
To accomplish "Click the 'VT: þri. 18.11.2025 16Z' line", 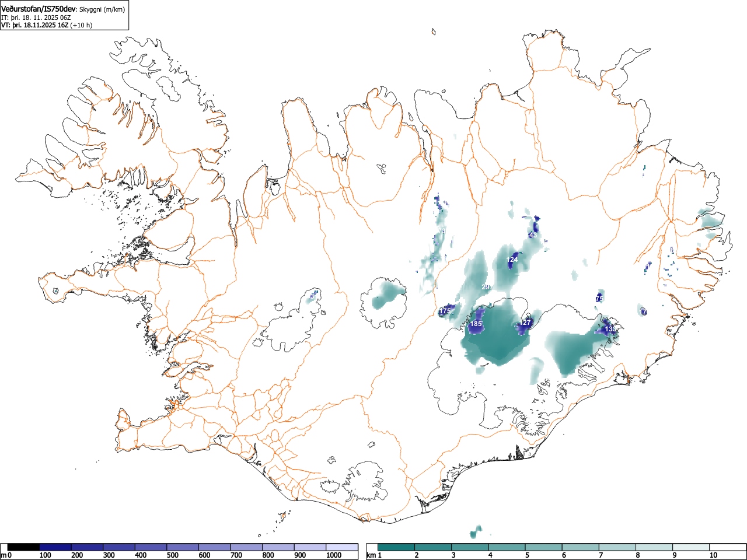I will [x=35, y=25].
